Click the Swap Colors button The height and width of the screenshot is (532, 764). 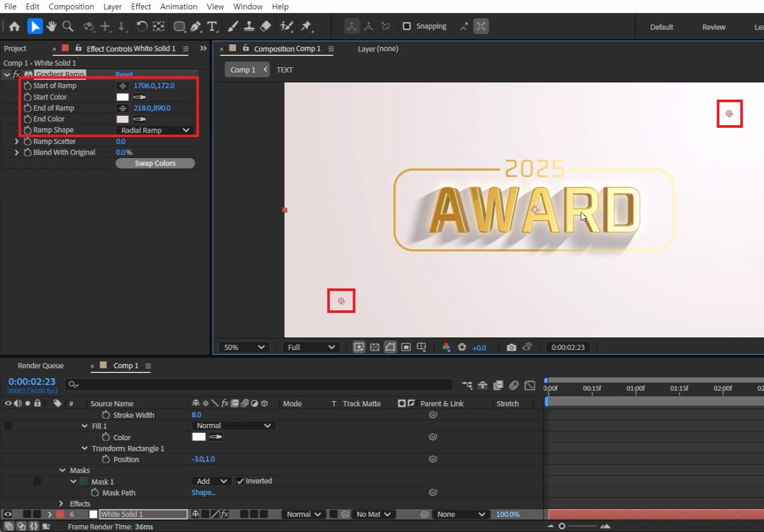155,163
